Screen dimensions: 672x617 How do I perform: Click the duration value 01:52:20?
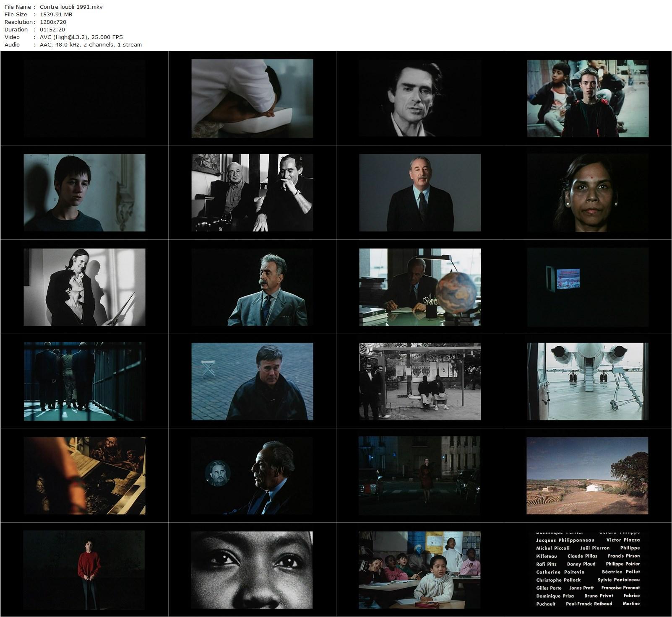pos(52,29)
